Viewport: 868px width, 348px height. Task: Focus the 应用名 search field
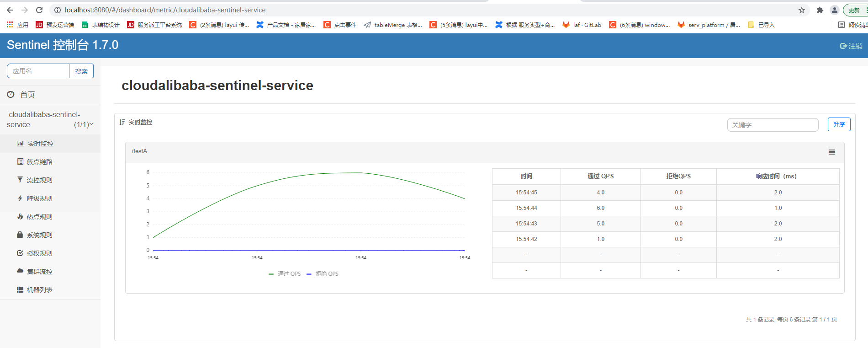pyautogui.click(x=38, y=71)
